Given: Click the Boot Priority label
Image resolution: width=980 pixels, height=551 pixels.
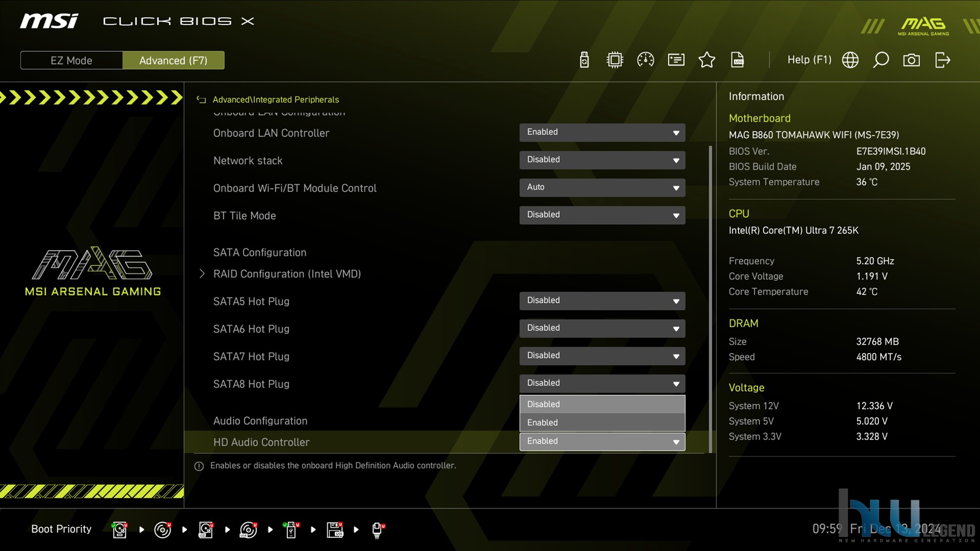Looking at the screenshot, I should pyautogui.click(x=61, y=529).
